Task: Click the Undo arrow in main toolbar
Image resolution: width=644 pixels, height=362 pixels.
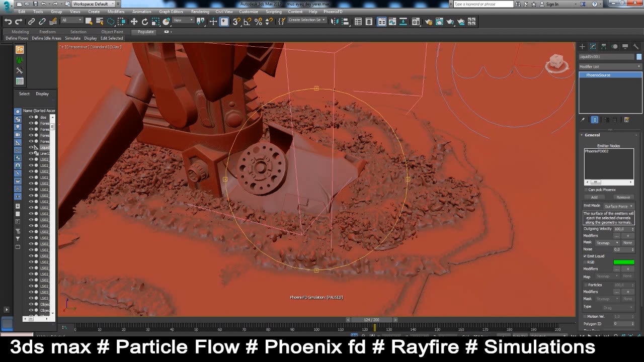Action: click(8, 22)
